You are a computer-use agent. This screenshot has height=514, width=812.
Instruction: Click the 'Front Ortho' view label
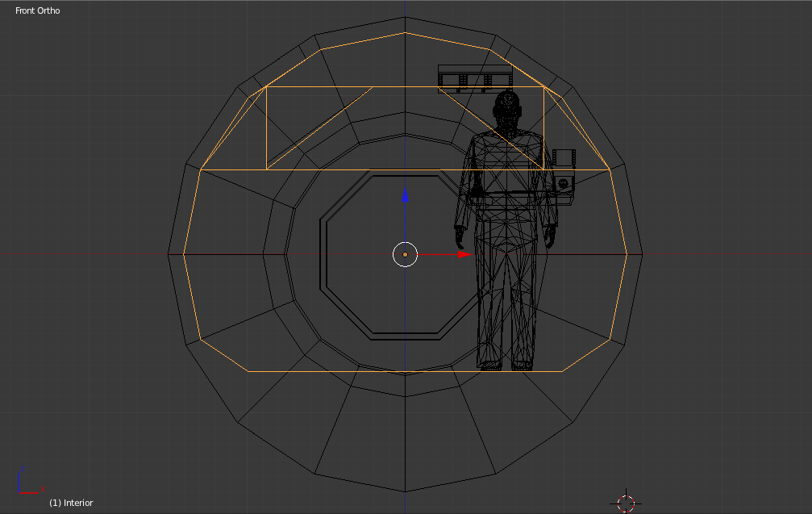pyautogui.click(x=38, y=10)
